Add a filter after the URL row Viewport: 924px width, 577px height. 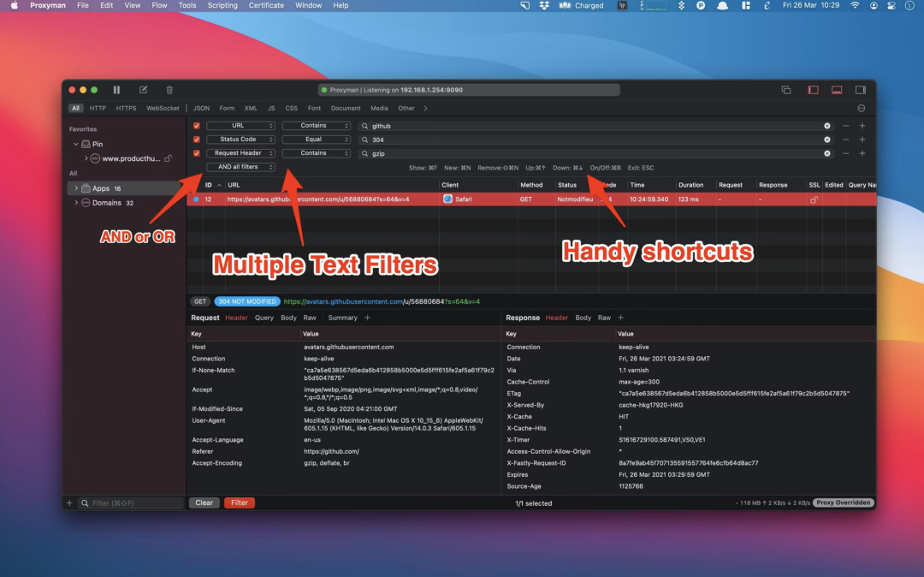tap(862, 126)
